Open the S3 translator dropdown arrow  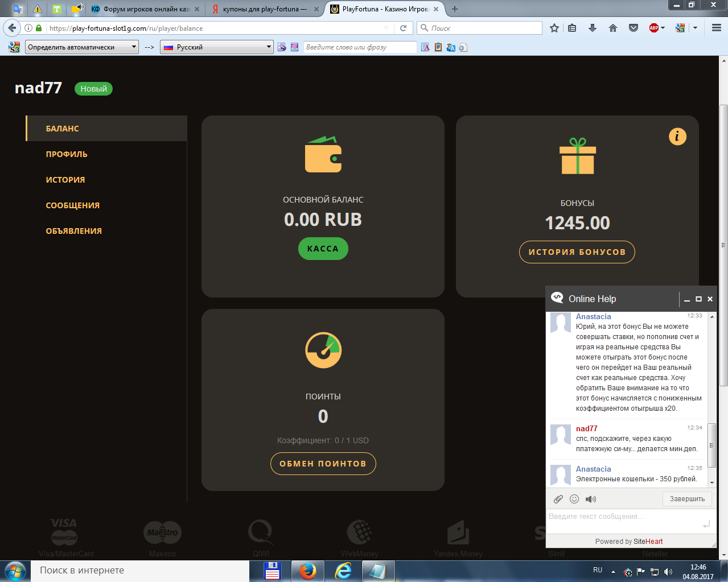click(x=695, y=28)
